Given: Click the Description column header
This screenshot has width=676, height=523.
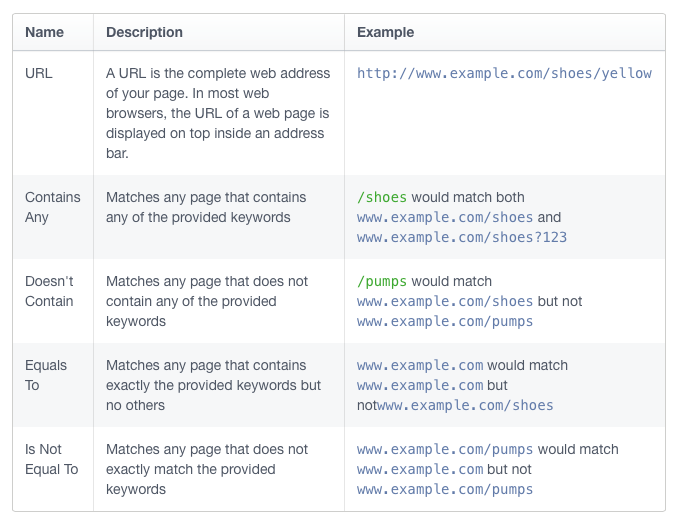Looking at the screenshot, I should (x=144, y=32).
